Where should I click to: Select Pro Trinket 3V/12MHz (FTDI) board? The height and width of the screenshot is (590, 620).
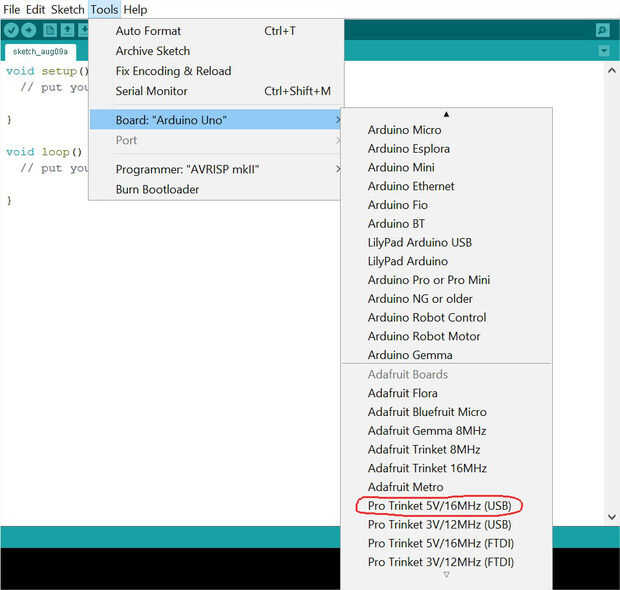click(446, 562)
